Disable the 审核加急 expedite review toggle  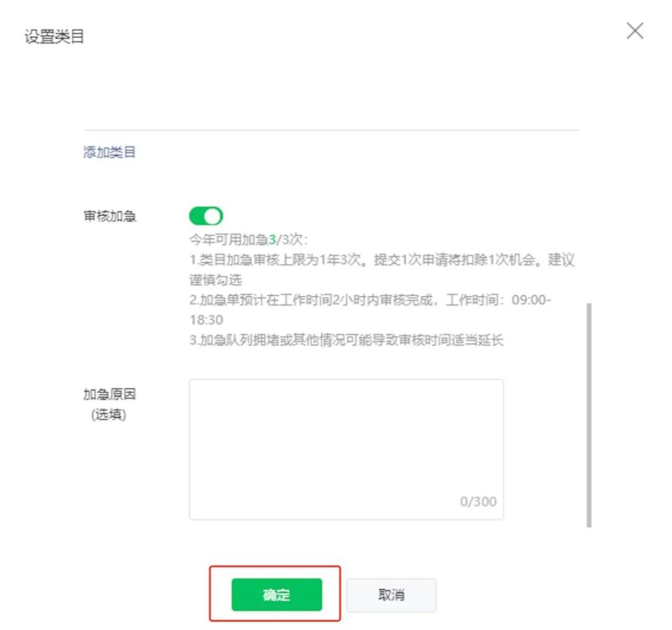[x=205, y=215]
